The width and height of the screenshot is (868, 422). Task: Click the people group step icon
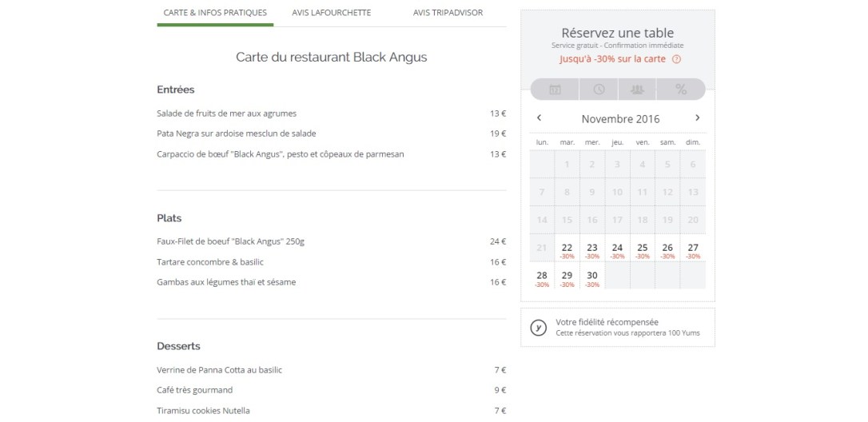click(637, 90)
